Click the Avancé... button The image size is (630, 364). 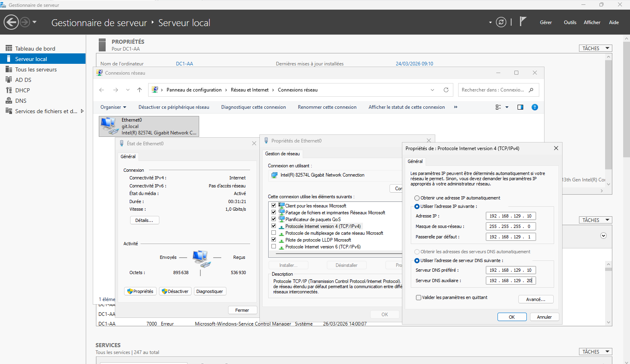(x=536, y=299)
